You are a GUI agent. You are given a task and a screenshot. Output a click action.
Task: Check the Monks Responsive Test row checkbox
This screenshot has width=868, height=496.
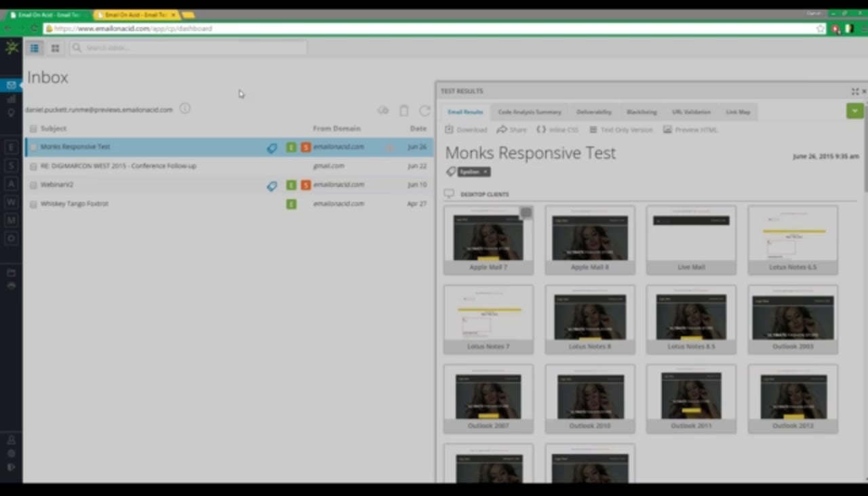click(33, 147)
